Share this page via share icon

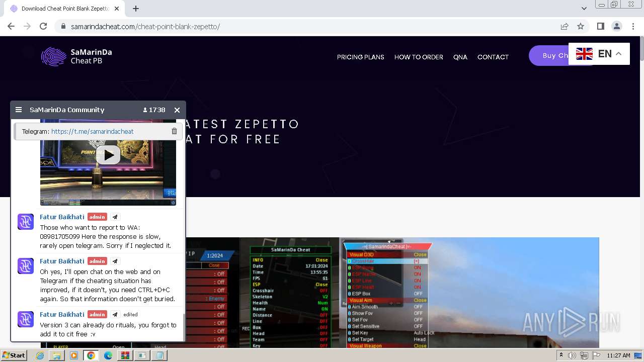pos(565,26)
